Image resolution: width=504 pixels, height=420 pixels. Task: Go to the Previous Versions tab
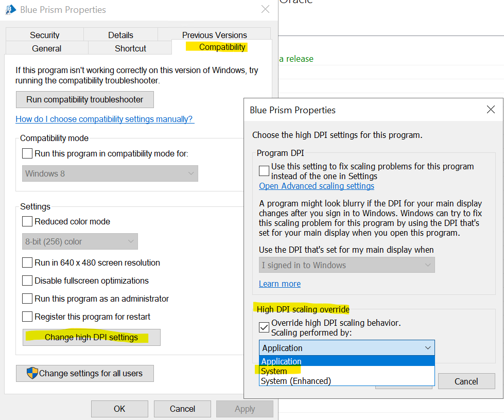pyautogui.click(x=214, y=35)
